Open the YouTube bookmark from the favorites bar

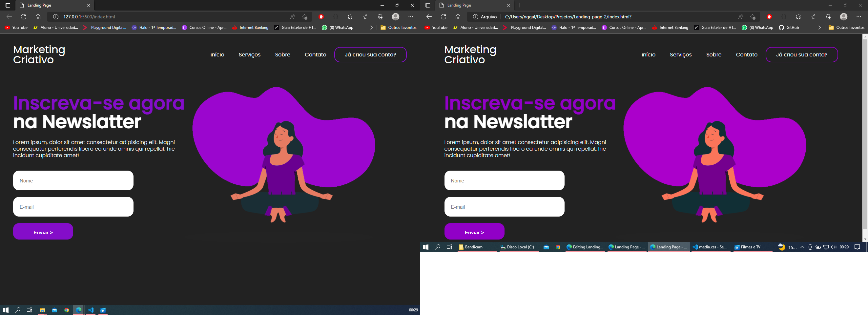tap(16, 28)
